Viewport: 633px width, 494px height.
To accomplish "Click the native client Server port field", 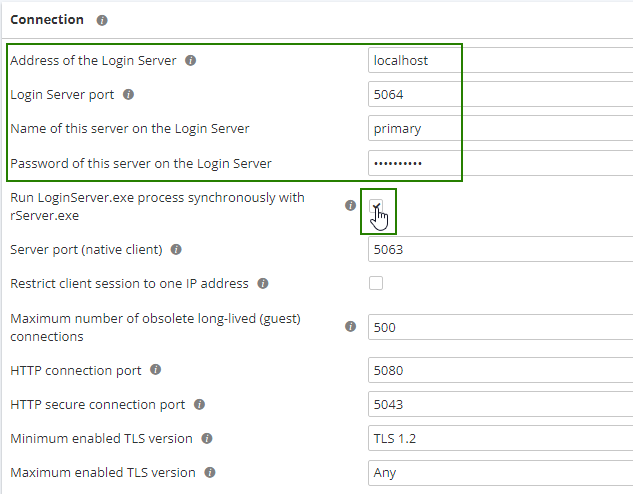I will point(500,250).
